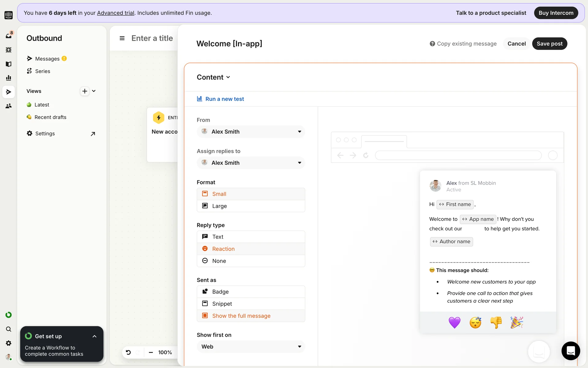Open the Intercom messenger chat bubble
Viewport: 588px width, 368px height.
coord(571,351)
